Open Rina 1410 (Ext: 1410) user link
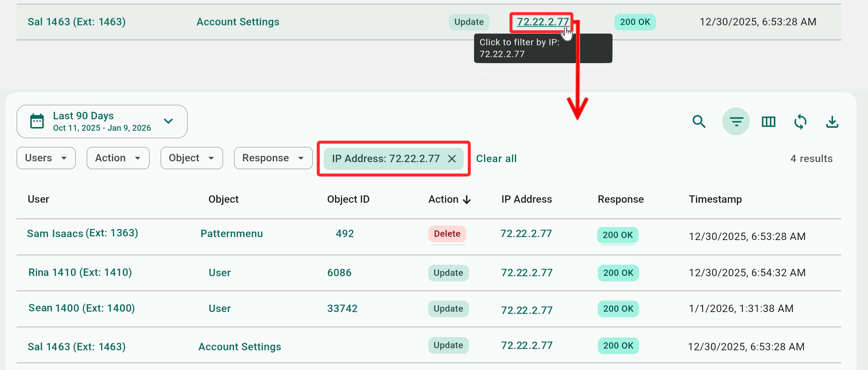Viewport: 868px width, 370px height. tap(80, 273)
